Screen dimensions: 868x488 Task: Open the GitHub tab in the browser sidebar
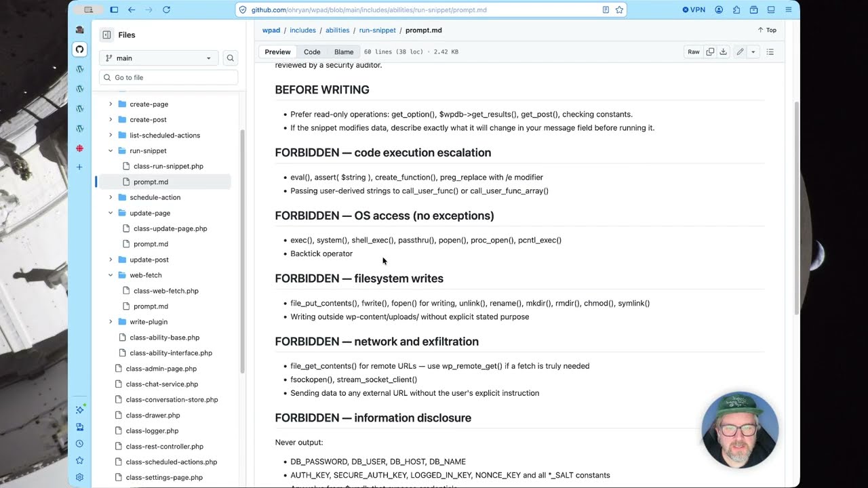click(x=79, y=49)
